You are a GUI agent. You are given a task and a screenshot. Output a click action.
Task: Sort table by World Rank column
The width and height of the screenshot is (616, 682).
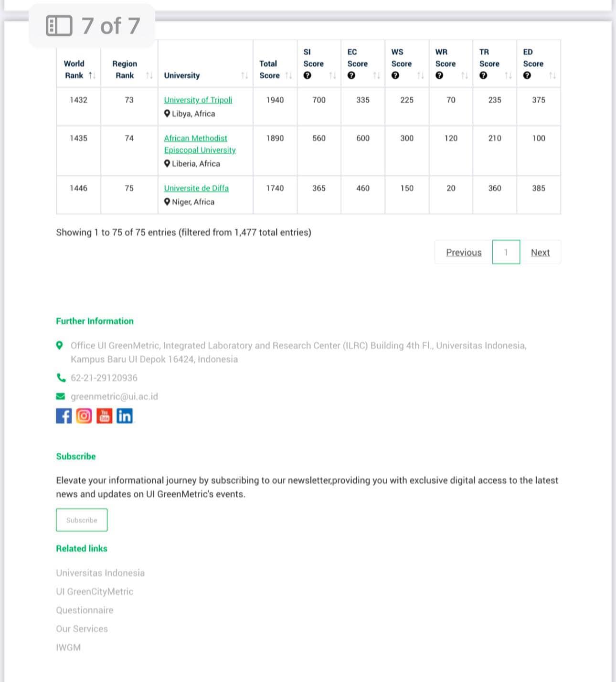coord(78,70)
